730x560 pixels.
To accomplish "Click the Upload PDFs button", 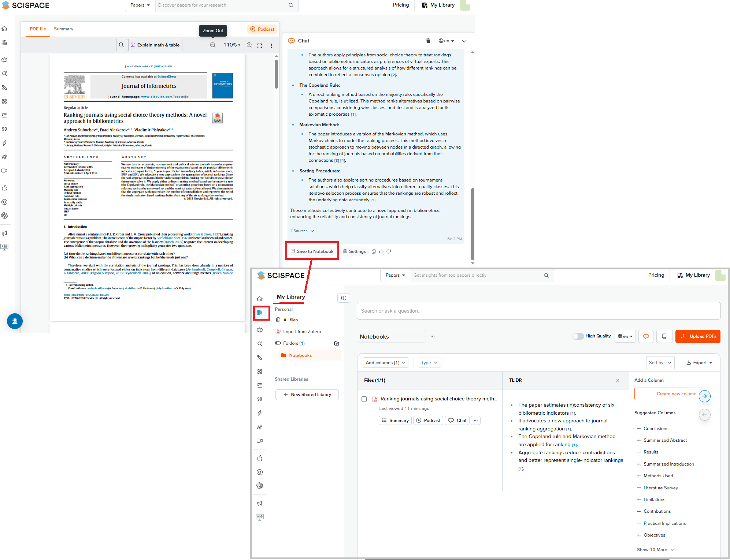I will pyautogui.click(x=697, y=336).
